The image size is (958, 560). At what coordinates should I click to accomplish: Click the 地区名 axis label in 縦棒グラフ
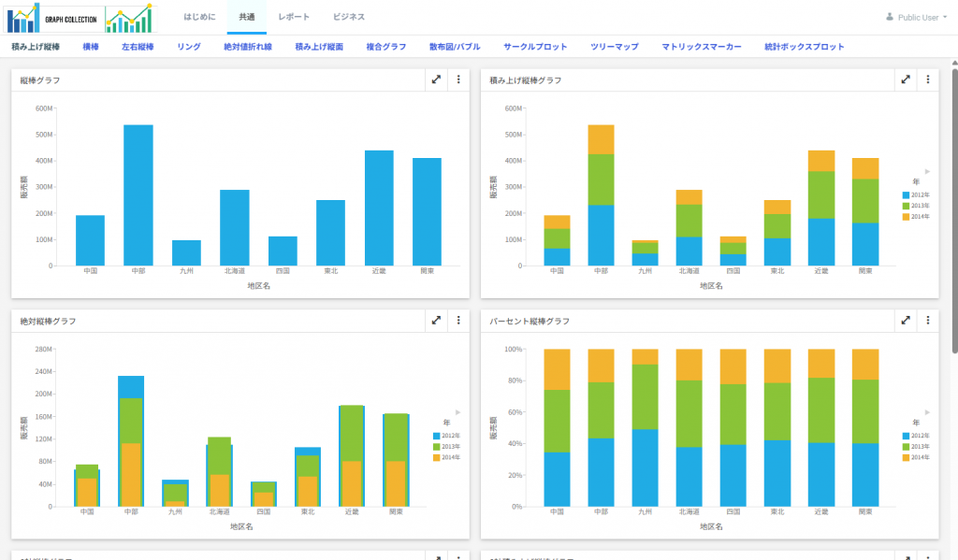258,286
